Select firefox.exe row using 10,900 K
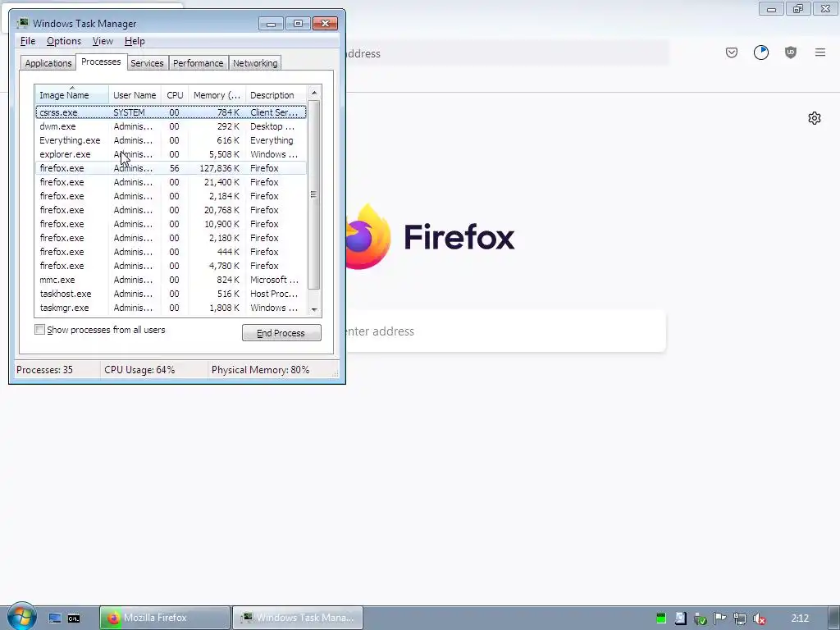Screen dimensions: 840x630 tap(171, 224)
